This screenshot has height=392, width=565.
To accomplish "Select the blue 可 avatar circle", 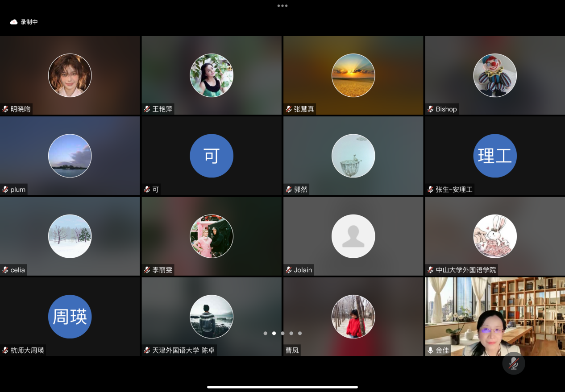I will pos(212,156).
